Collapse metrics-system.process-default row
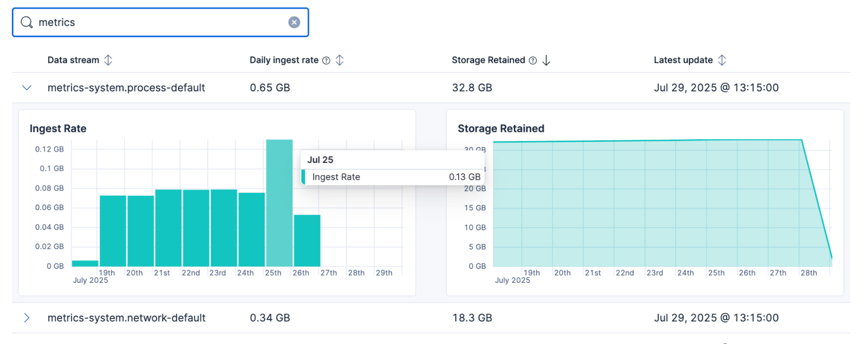868x344 pixels. click(27, 88)
